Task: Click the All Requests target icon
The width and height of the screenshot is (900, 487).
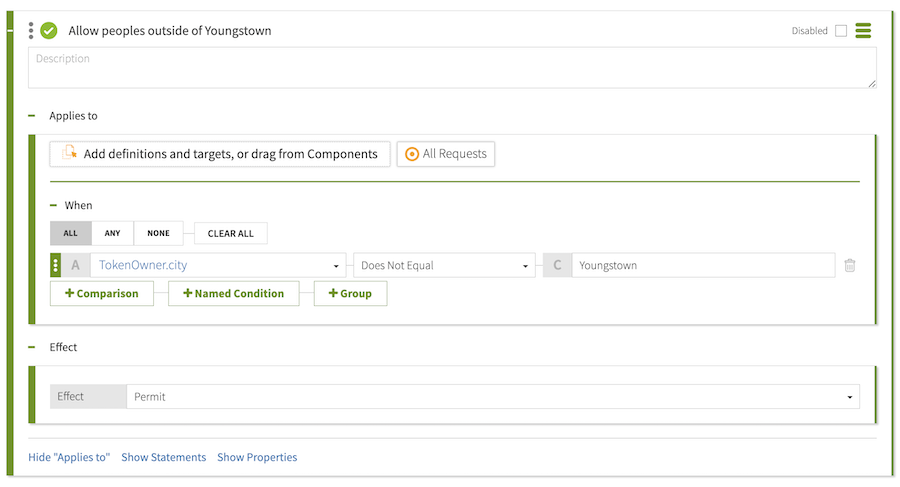Action: tap(411, 154)
